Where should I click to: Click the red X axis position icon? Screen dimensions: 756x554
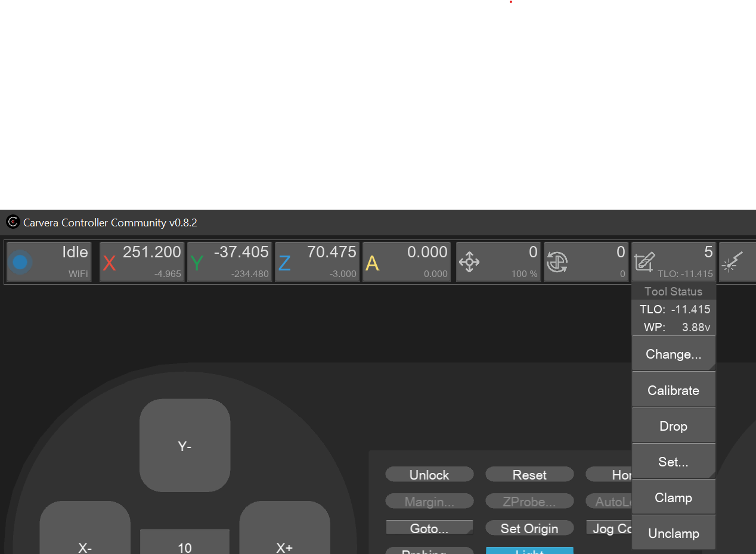click(109, 263)
